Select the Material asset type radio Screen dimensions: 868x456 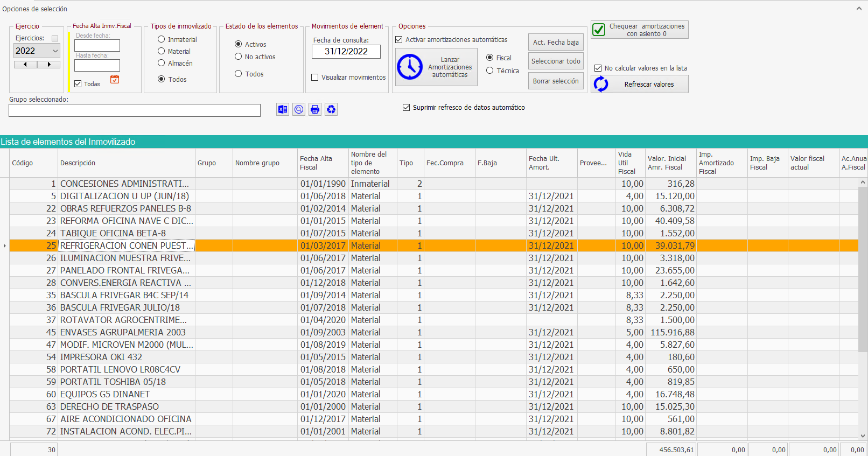(x=161, y=51)
